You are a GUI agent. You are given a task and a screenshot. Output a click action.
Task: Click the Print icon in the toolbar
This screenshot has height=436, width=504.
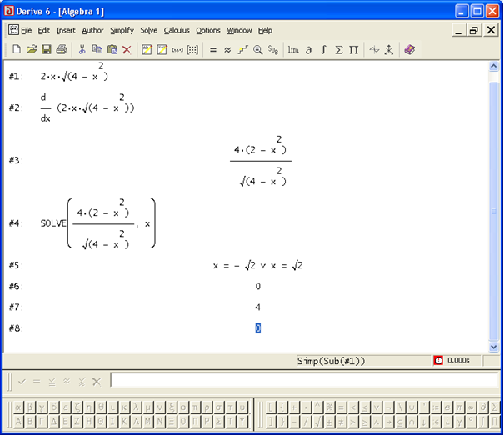point(62,50)
